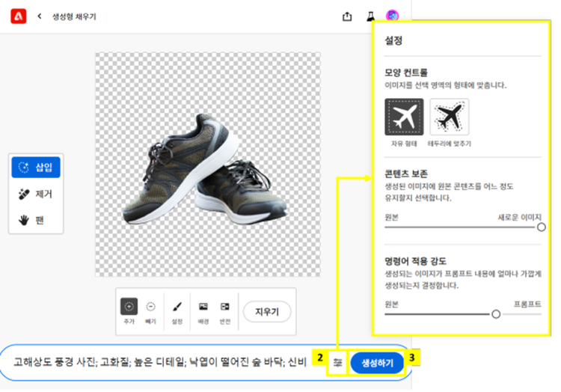Image resolution: width=561 pixels, height=392 pixels.
Task: Click the 설정 panel heading
Action: 393,40
